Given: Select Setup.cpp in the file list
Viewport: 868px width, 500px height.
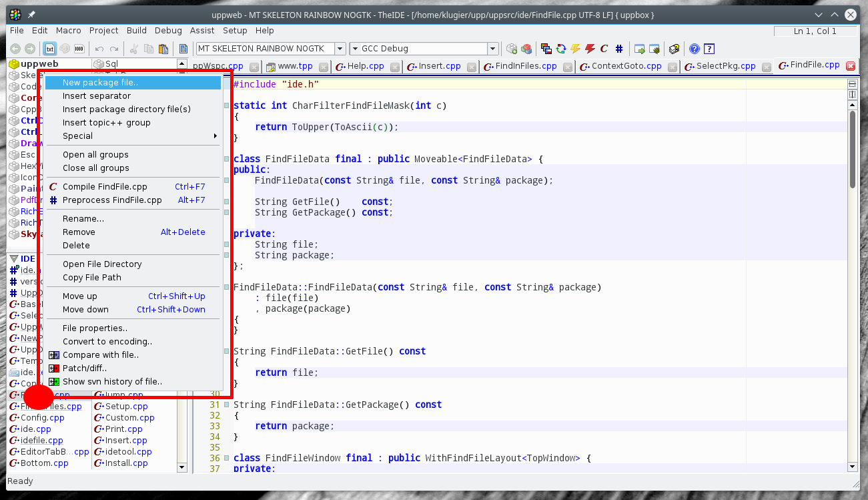Looking at the screenshot, I should click(x=126, y=406).
